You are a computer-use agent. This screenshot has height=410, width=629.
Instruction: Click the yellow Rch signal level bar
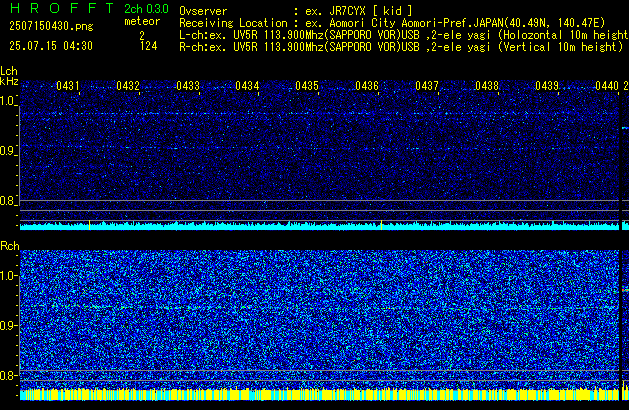click(319, 395)
